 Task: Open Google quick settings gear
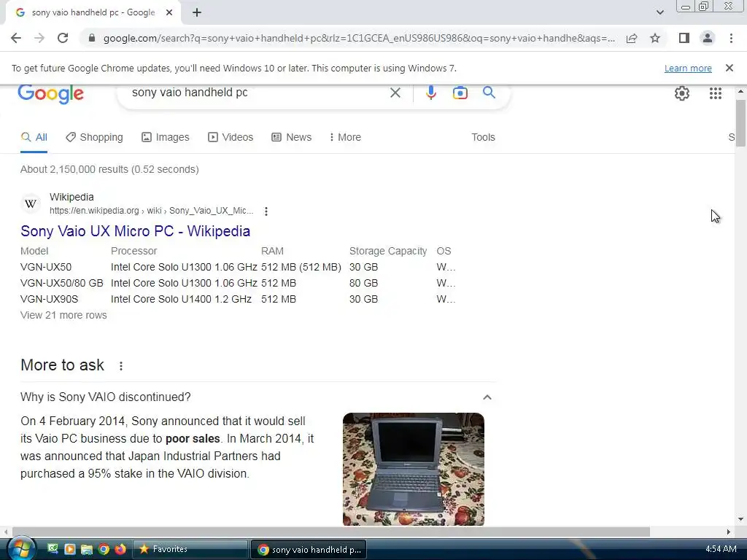click(682, 93)
